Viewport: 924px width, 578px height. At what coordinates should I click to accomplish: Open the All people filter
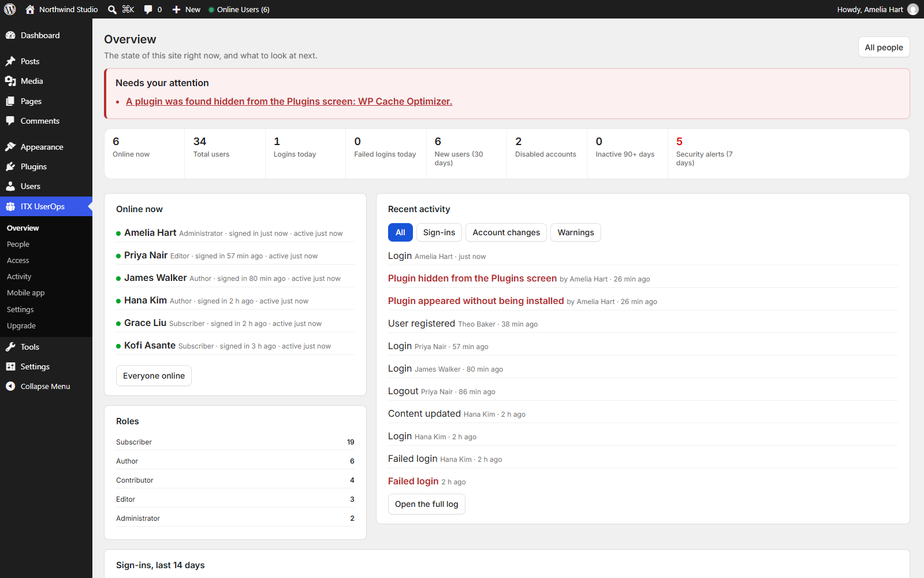884,47
